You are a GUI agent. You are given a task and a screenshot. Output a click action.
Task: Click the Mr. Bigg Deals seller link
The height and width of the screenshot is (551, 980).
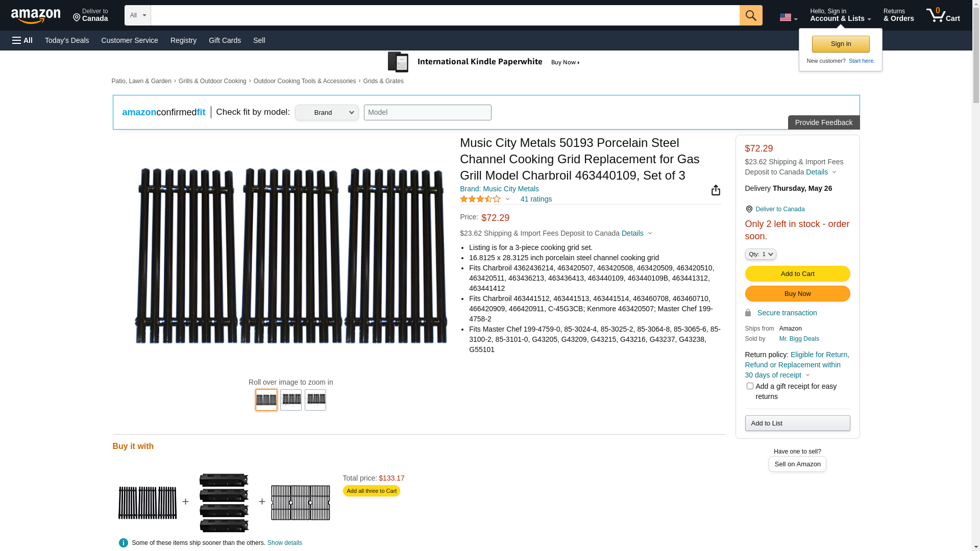[x=799, y=339]
